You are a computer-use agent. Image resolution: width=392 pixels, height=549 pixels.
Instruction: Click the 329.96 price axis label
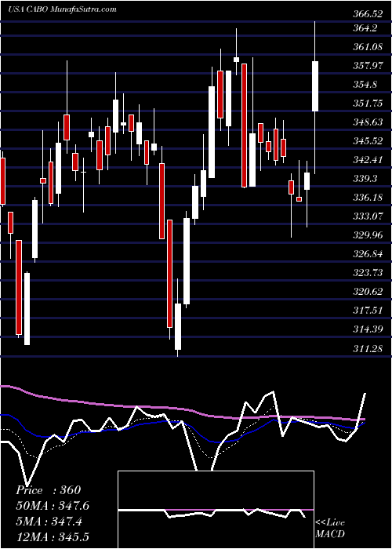pos(368,235)
